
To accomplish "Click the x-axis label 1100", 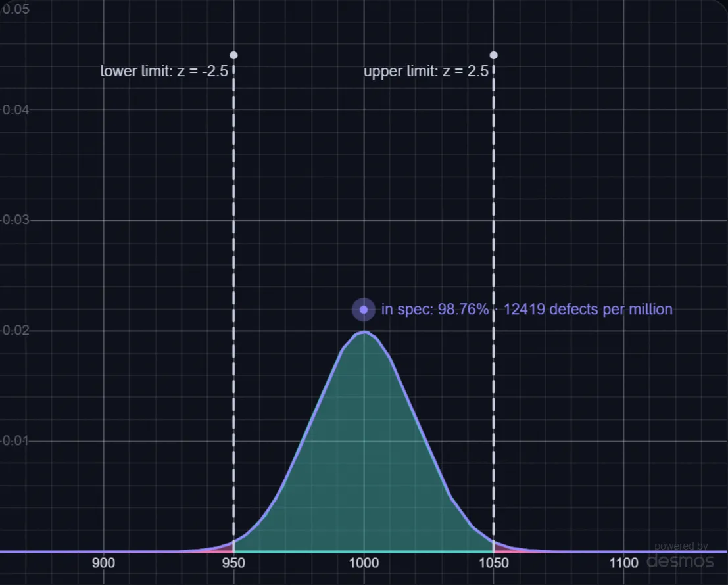I will (623, 563).
